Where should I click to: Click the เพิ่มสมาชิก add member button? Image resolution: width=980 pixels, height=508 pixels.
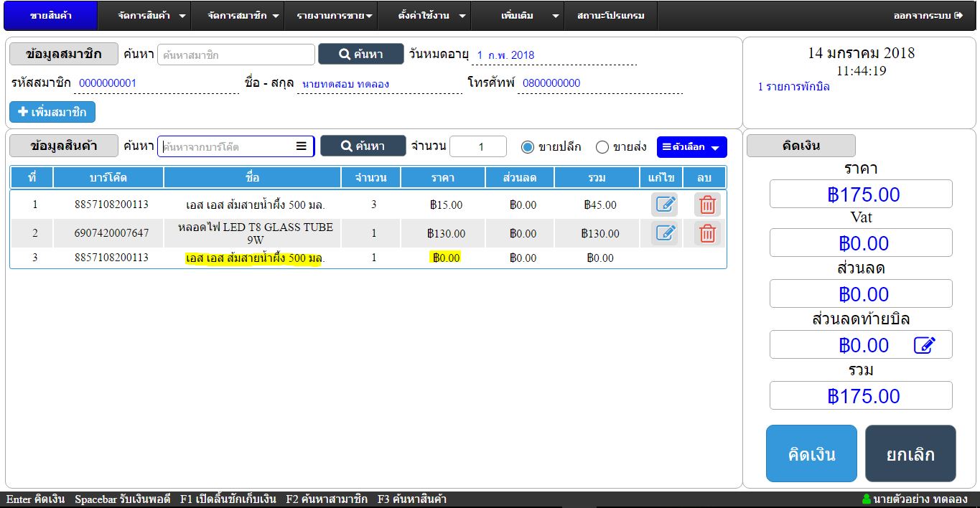[52, 112]
